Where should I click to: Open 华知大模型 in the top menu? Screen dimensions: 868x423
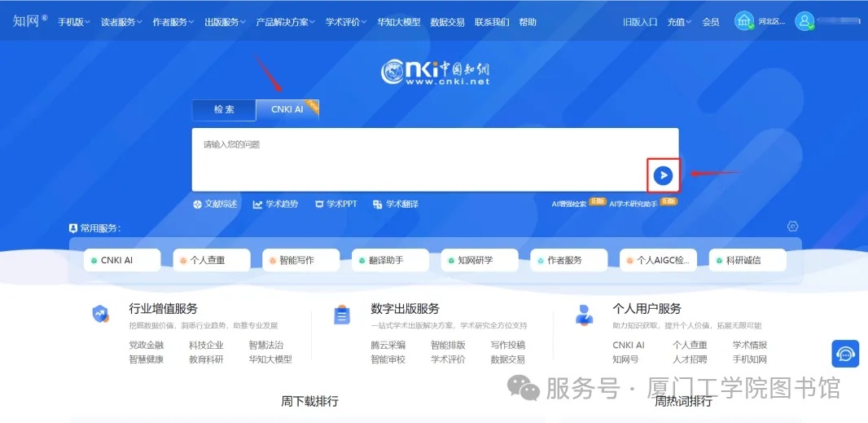[x=399, y=22]
